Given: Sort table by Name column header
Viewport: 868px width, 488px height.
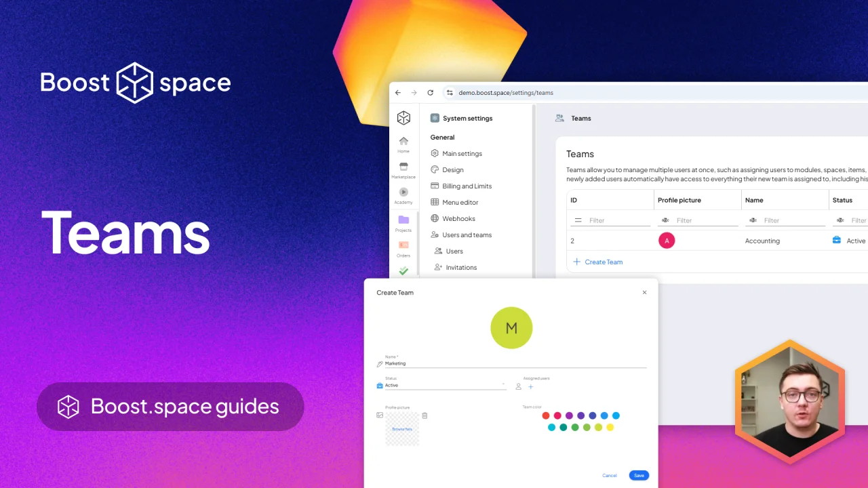Looking at the screenshot, I should pos(754,200).
